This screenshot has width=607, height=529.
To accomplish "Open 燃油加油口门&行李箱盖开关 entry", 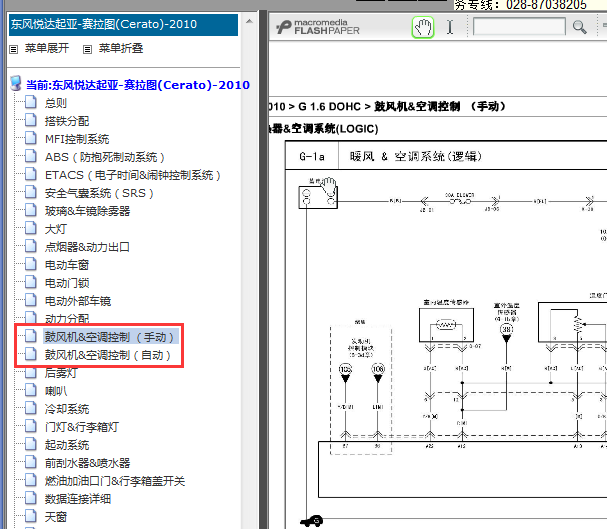I will click(115, 481).
